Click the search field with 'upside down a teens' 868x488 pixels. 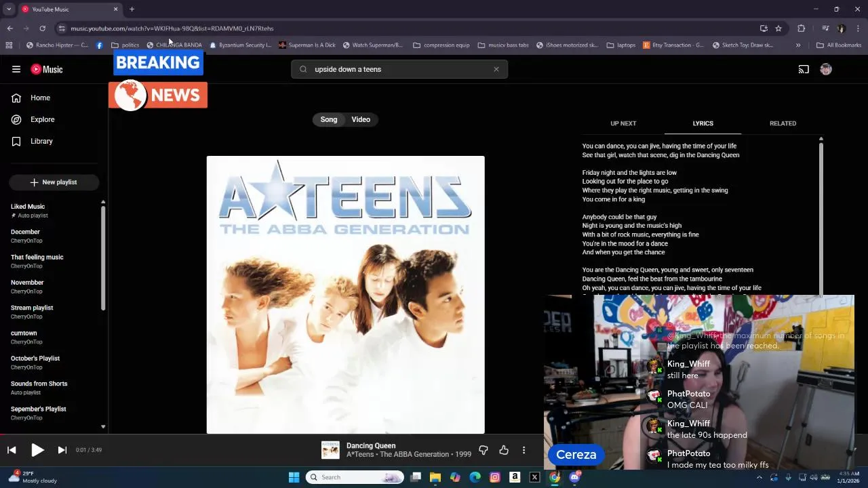coord(399,69)
